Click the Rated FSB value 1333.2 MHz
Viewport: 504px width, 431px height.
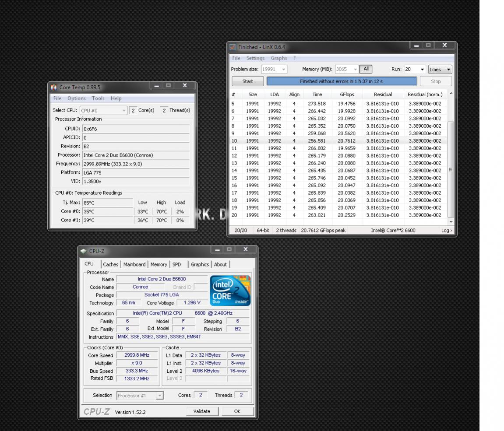tap(137, 378)
